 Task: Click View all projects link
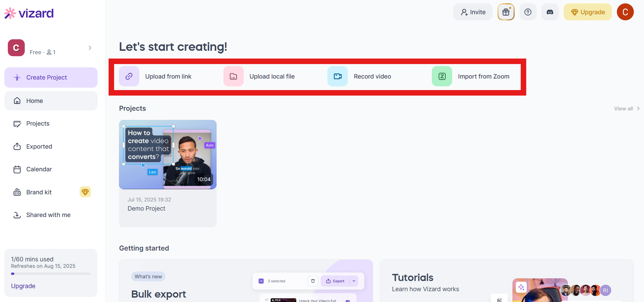[627, 109]
